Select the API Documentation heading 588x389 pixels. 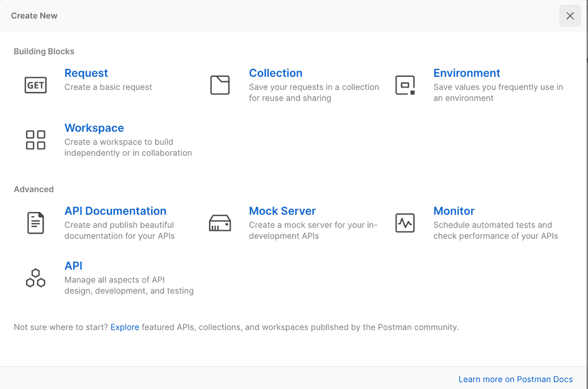click(x=115, y=211)
